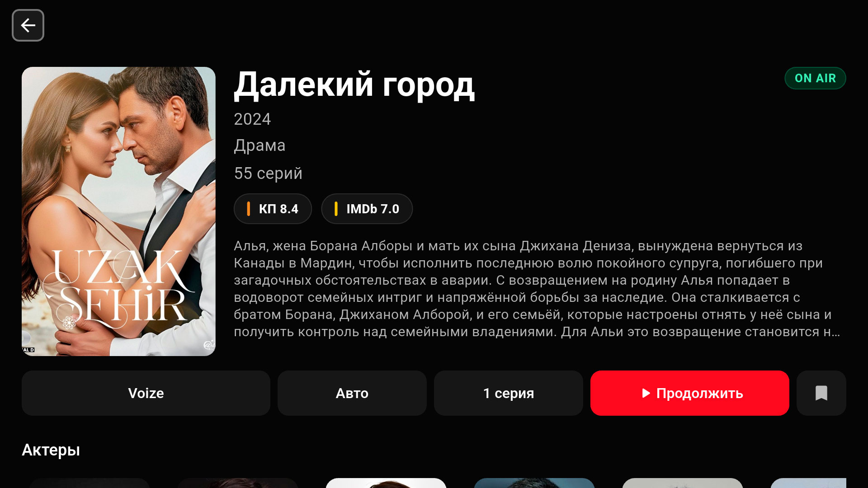
Task: Click the 55 серий episode count
Action: click(268, 174)
